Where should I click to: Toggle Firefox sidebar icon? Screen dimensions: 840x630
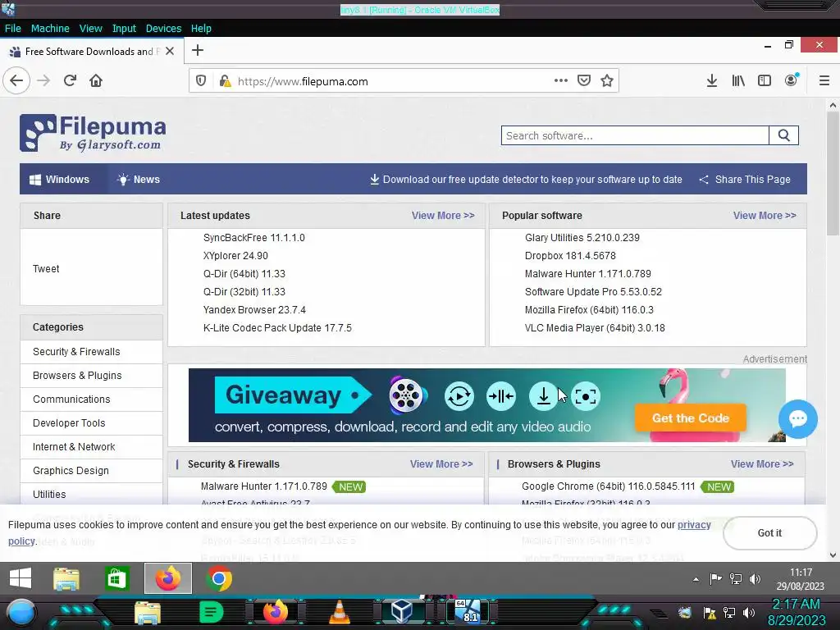[x=765, y=80]
